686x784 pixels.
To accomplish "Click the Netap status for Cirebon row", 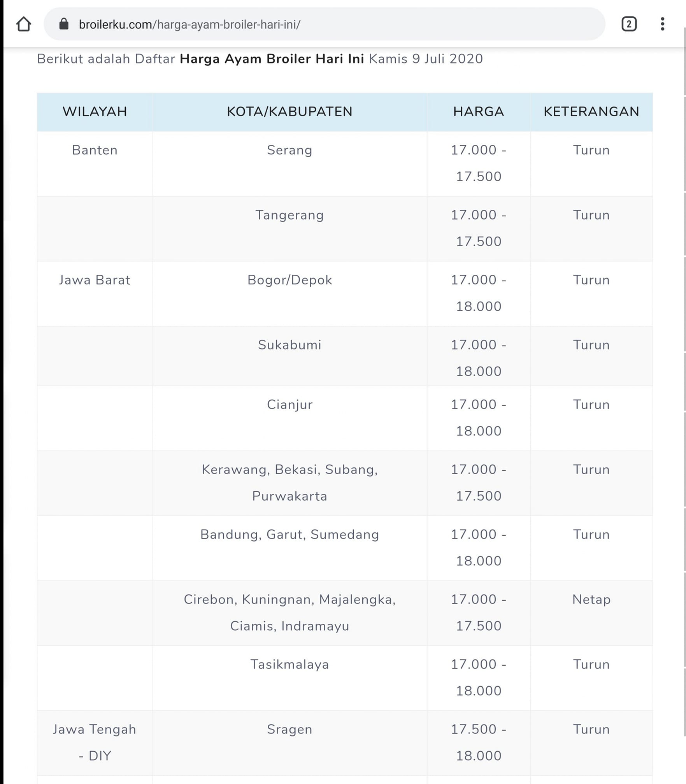I will pyautogui.click(x=591, y=600).
